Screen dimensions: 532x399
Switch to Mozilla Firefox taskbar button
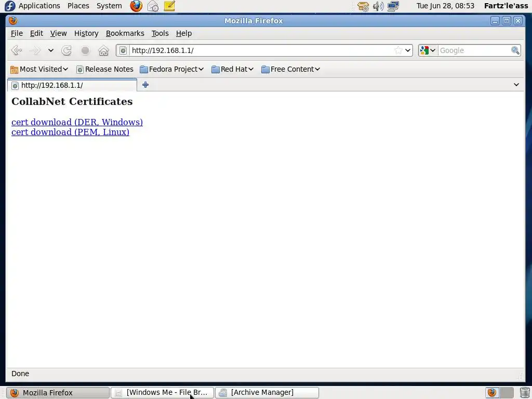(58, 393)
